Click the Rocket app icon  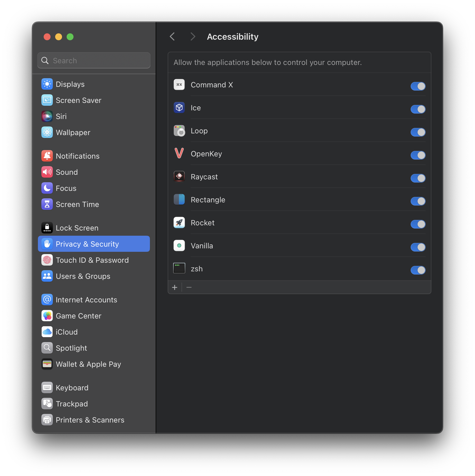tap(179, 223)
